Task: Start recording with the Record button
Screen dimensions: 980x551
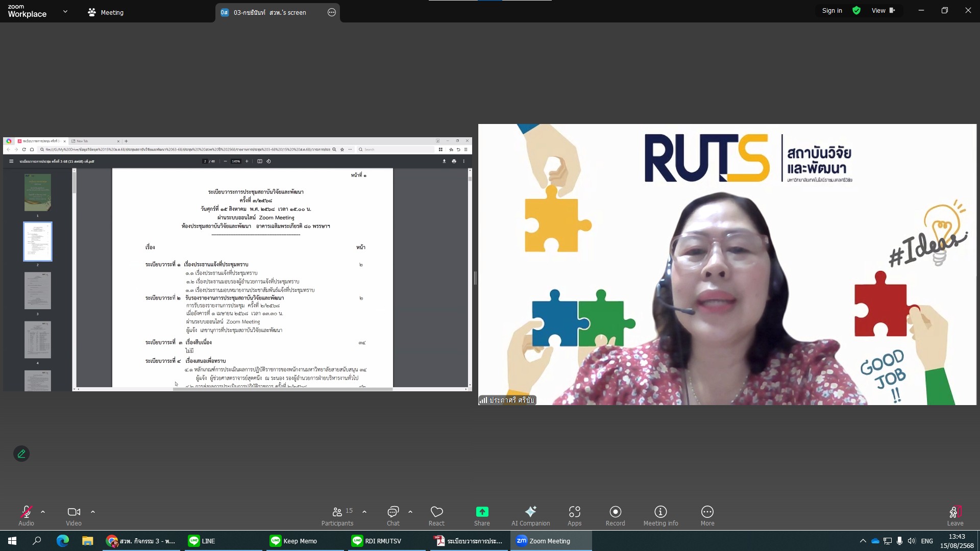Action: click(x=615, y=515)
